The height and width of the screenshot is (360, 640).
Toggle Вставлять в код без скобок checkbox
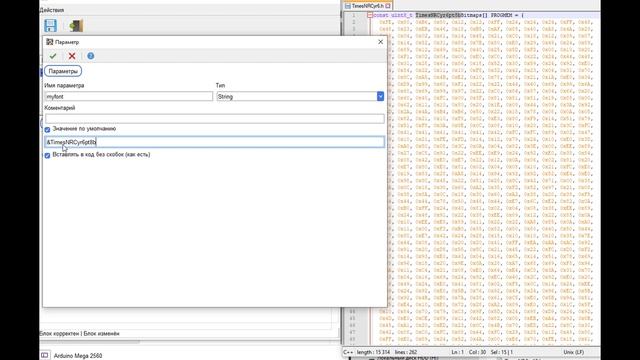47,155
